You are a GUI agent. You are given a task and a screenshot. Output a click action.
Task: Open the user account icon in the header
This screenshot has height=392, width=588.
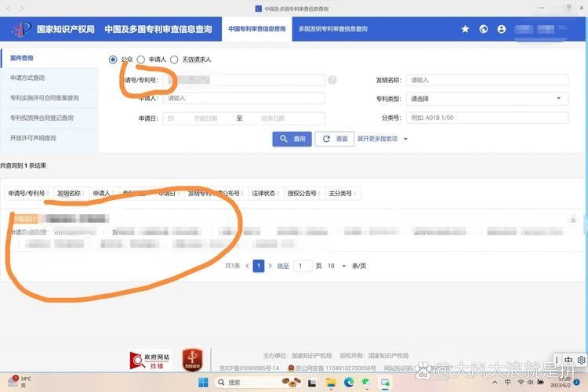(x=502, y=29)
